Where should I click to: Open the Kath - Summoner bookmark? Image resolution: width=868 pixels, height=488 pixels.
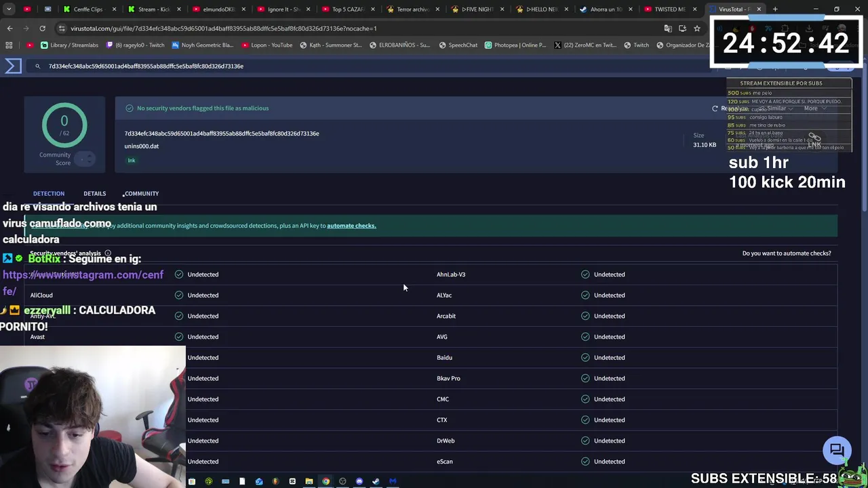click(330, 45)
